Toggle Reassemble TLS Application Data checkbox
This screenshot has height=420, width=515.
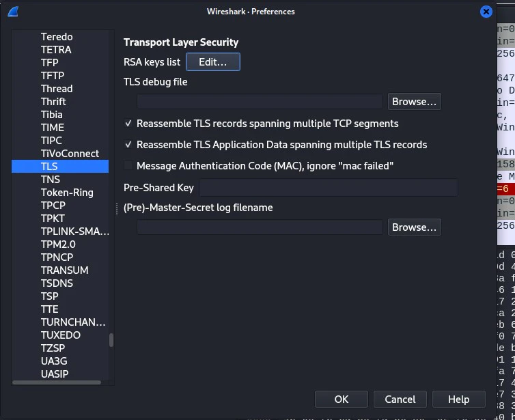click(128, 145)
